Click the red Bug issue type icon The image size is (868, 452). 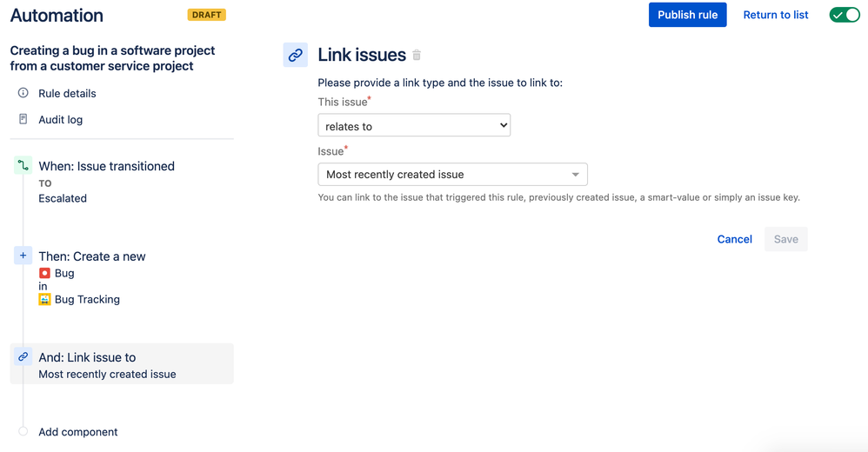point(45,273)
